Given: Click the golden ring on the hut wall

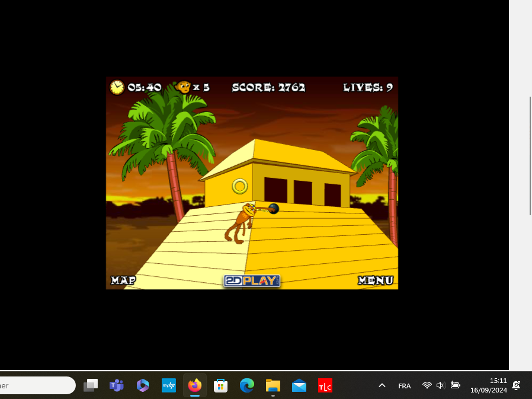Looking at the screenshot, I should click(x=240, y=186).
